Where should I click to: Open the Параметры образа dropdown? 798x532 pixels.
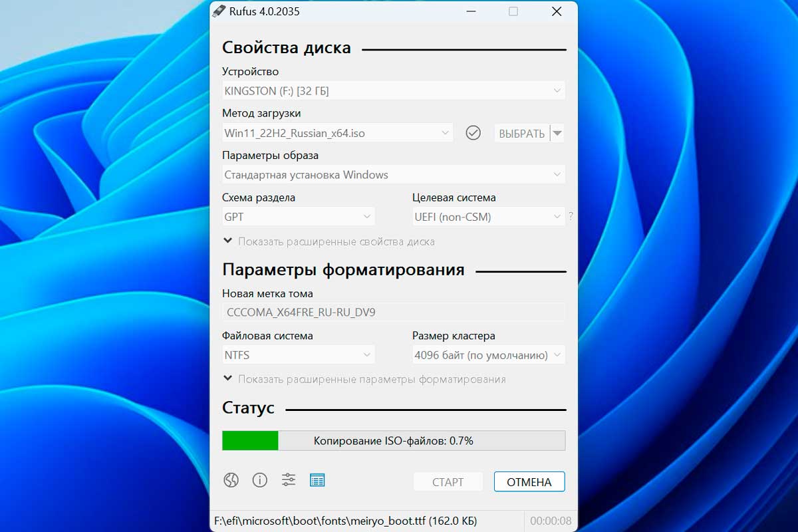coord(394,175)
